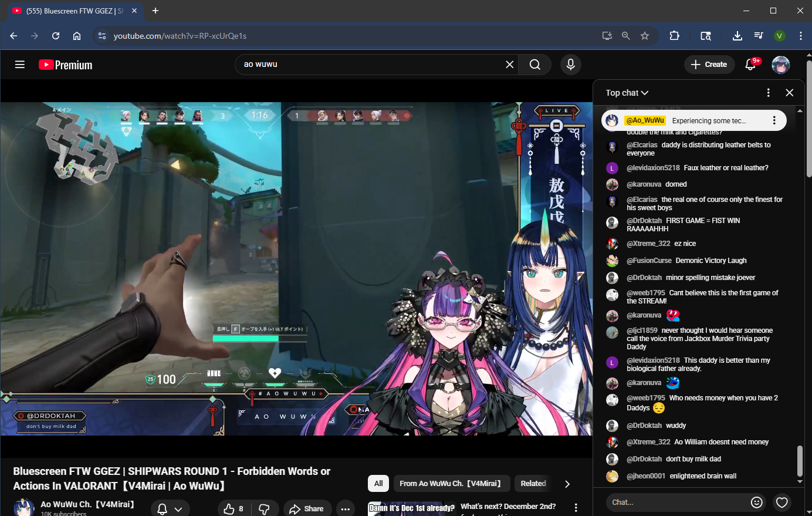Select From Ao WuWu Ch. chip
This screenshot has width=812, height=516.
coord(452,484)
